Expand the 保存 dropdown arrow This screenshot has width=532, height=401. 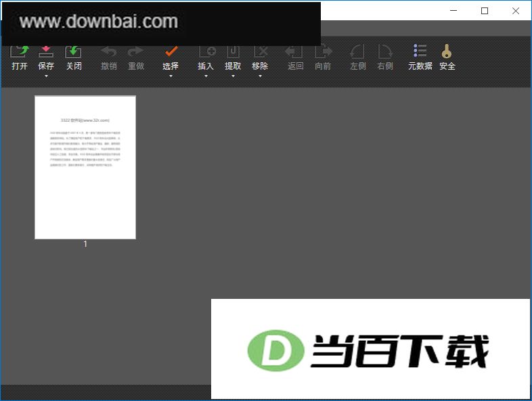pos(46,76)
